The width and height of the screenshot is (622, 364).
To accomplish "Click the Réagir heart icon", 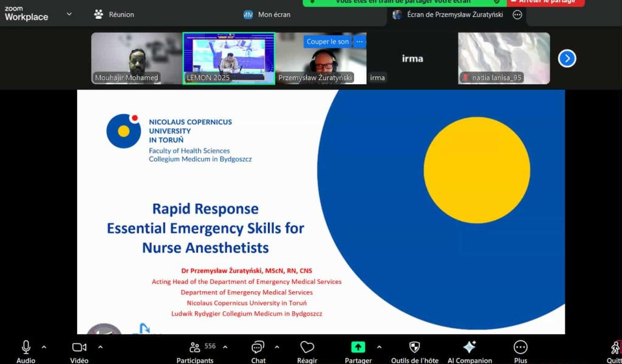I will click(307, 347).
